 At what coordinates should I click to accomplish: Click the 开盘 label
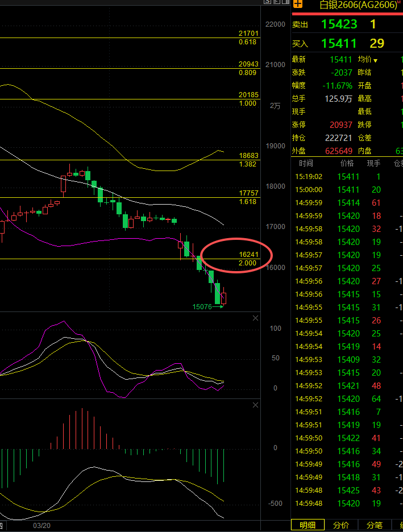(365, 85)
